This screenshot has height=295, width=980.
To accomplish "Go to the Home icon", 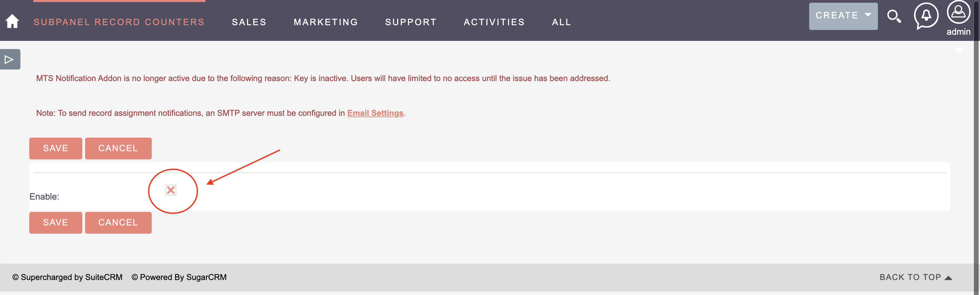I will [x=12, y=21].
